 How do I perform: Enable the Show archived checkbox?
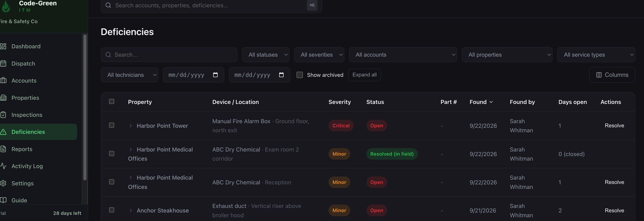pyautogui.click(x=299, y=75)
